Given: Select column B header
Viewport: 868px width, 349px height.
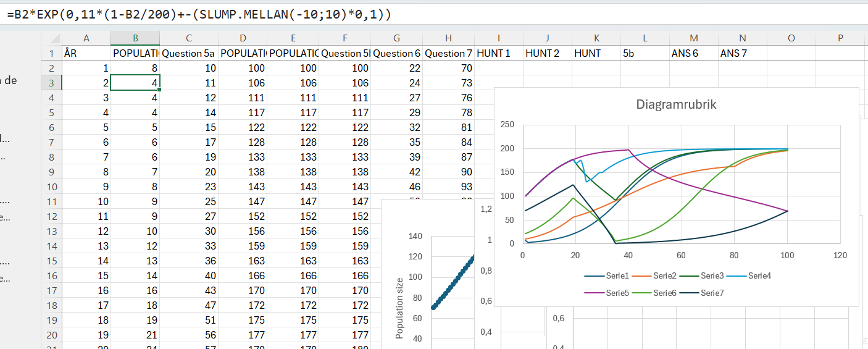Looking at the screenshot, I should (135, 38).
